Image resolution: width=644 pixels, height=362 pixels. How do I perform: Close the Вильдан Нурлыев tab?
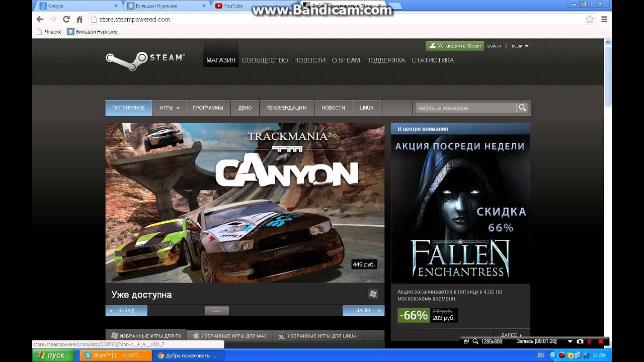[x=203, y=6]
